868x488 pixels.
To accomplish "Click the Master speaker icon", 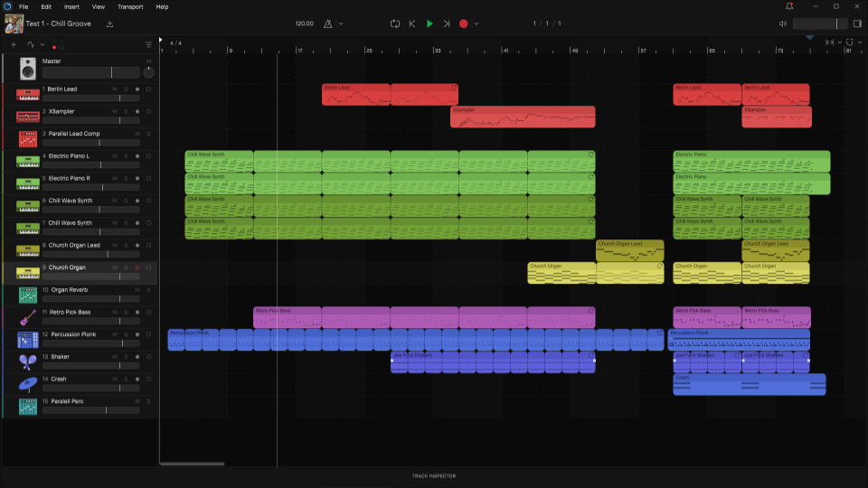I will tap(28, 69).
